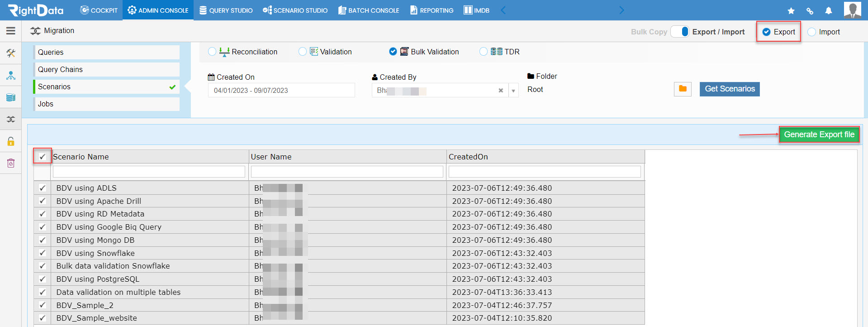Viewport: 868px width, 327px height.
Task: Open the database icon in left sidebar
Action: click(x=11, y=97)
